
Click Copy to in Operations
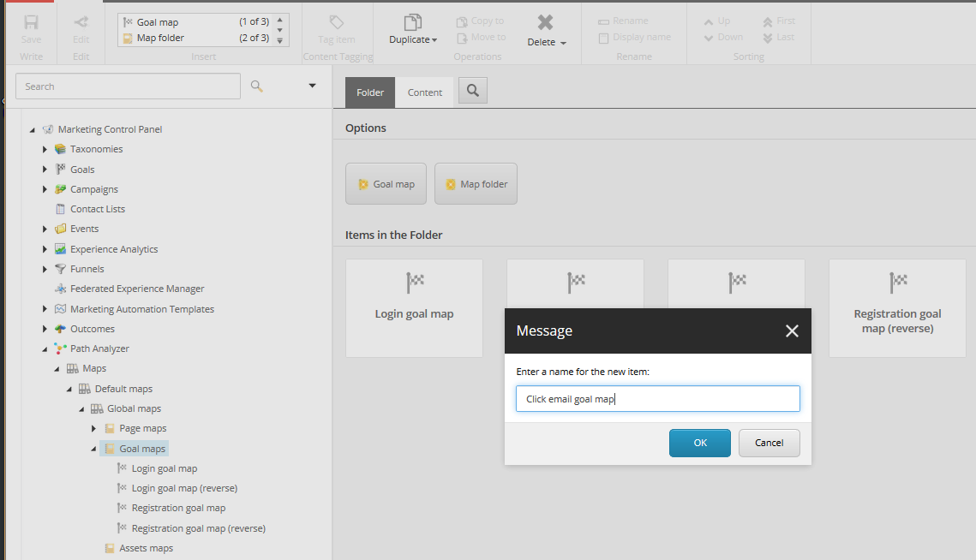pyautogui.click(x=481, y=21)
